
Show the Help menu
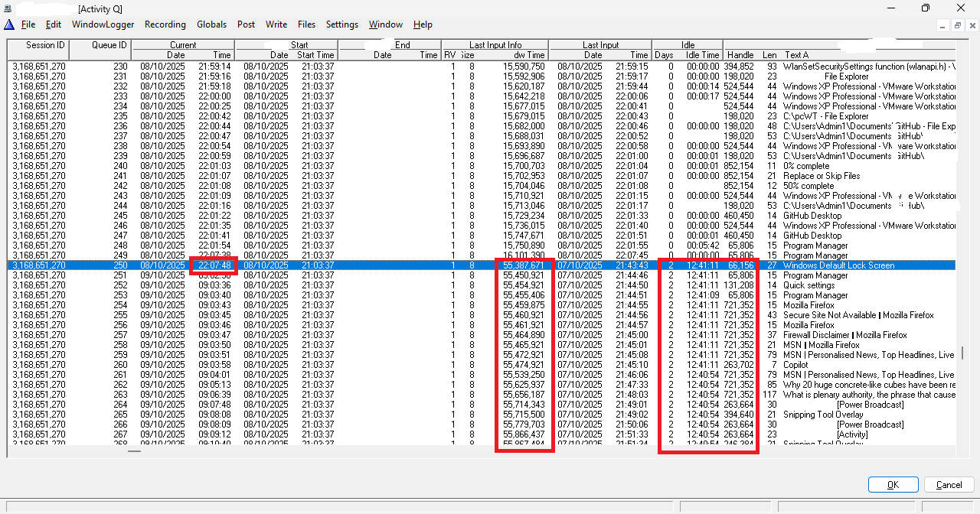click(423, 24)
